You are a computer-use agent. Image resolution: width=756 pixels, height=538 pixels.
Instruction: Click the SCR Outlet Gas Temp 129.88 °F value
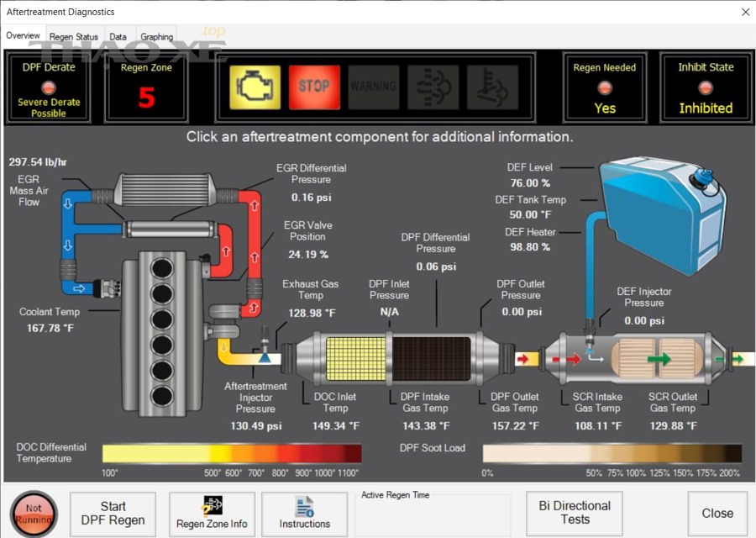coord(673,426)
